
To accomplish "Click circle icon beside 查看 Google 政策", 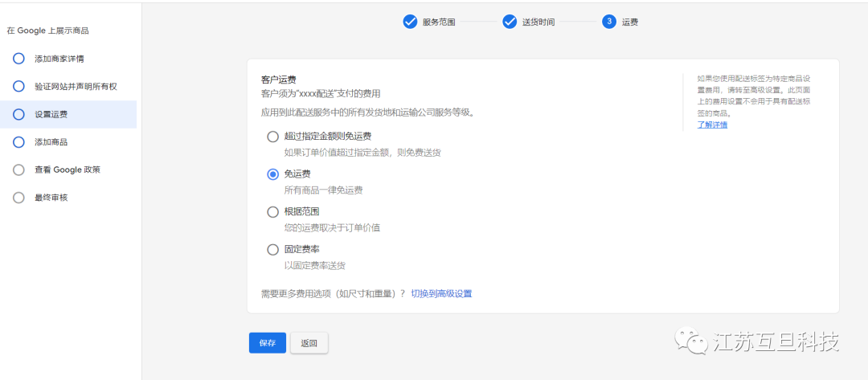I will click(x=18, y=170).
